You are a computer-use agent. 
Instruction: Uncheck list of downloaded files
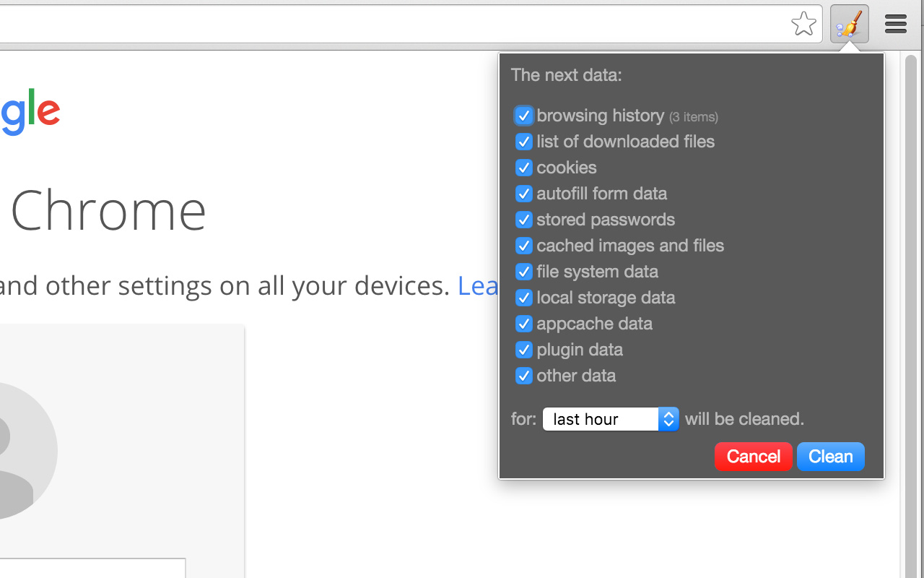523,142
